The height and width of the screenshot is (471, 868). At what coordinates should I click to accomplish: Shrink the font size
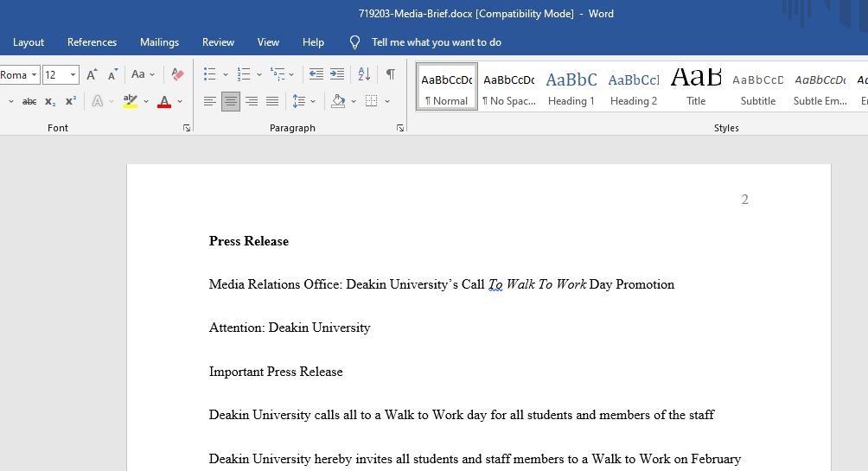[x=112, y=74]
